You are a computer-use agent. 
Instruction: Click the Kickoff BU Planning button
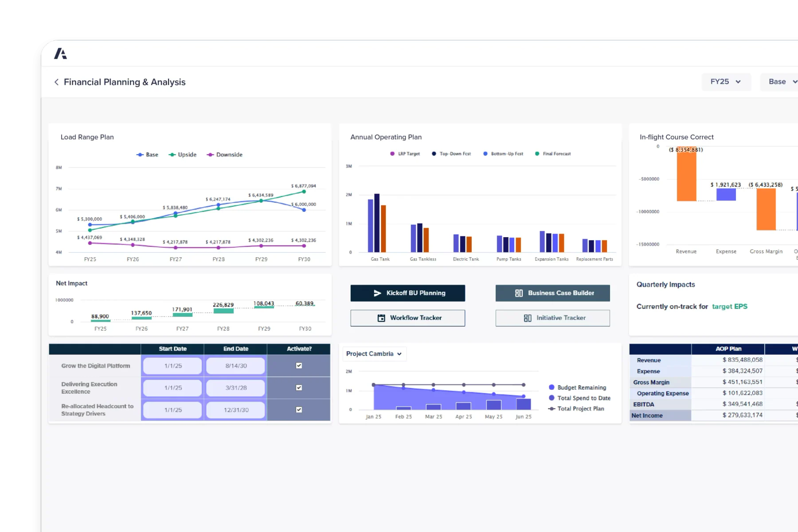coord(407,293)
